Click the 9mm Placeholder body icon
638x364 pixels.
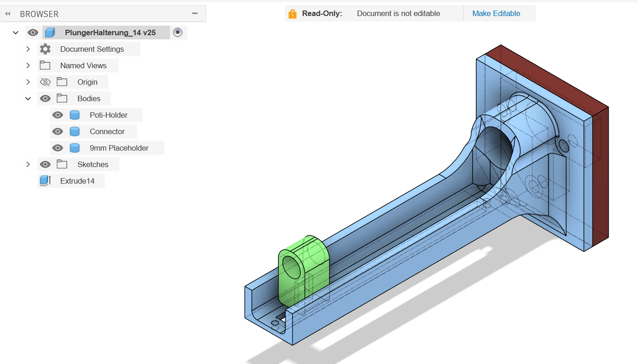pyautogui.click(x=75, y=148)
